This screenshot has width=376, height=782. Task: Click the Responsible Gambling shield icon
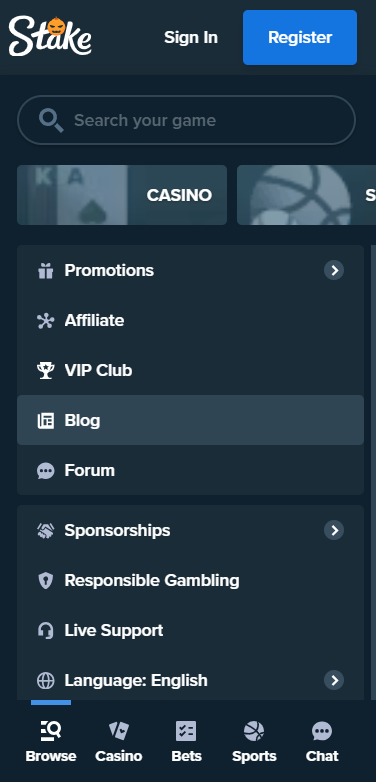click(x=45, y=581)
